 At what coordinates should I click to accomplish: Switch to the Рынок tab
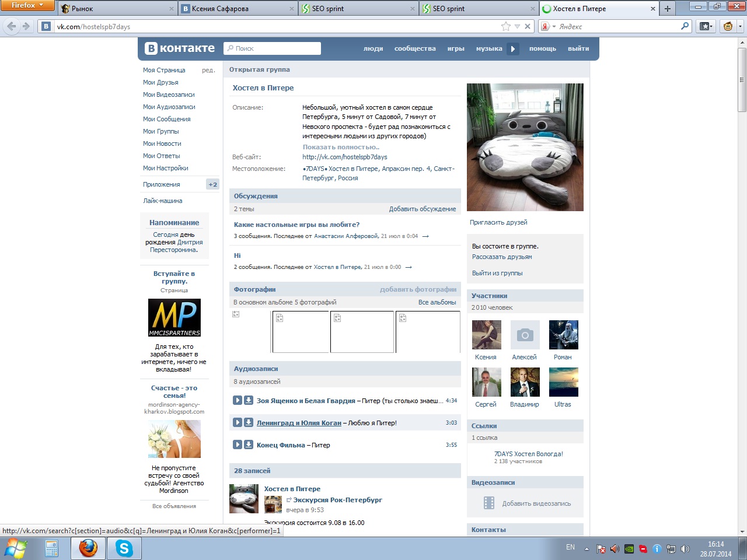[x=116, y=9]
